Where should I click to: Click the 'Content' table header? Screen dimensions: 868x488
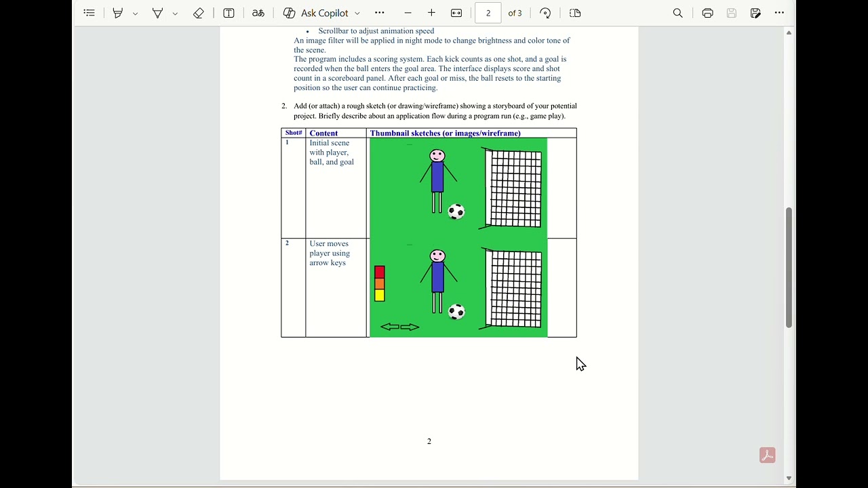tap(323, 134)
